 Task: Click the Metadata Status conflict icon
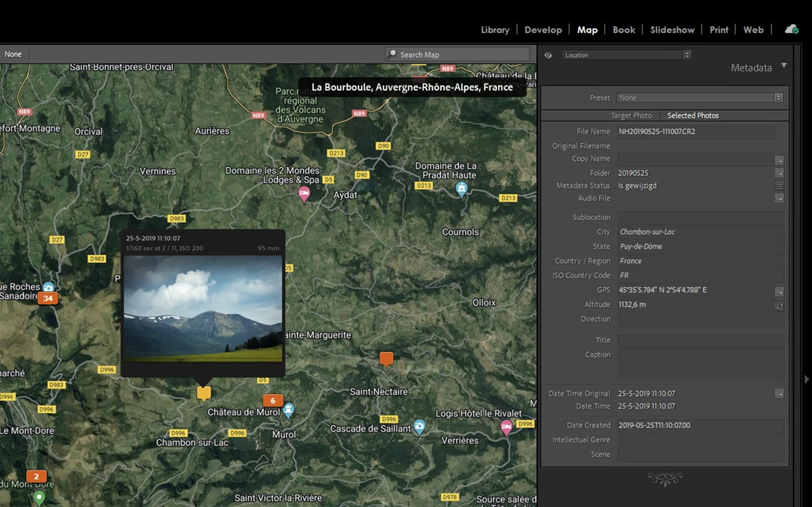(779, 186)
